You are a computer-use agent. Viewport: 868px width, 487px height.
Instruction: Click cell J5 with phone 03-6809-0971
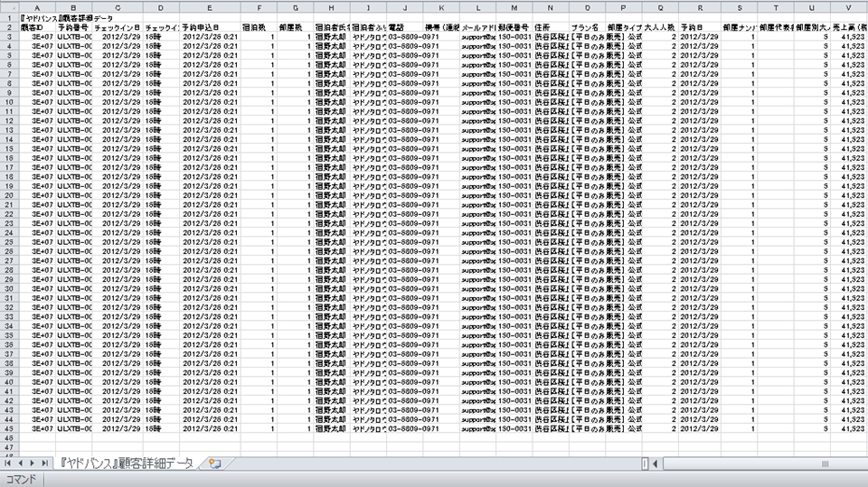click(405, 55)
